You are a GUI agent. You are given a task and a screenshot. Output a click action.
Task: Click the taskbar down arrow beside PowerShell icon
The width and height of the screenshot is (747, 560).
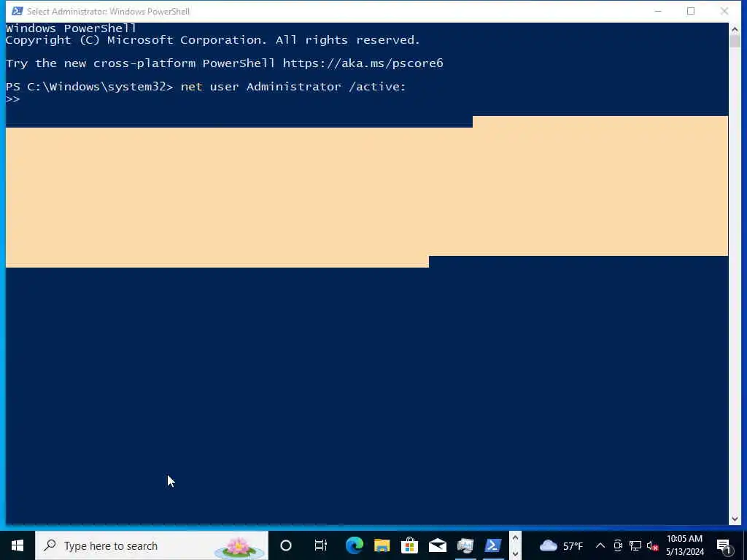click(515, 553)
